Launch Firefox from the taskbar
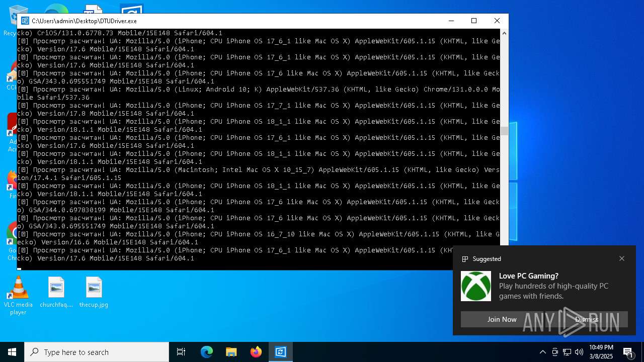 click(x=256, y=352)
